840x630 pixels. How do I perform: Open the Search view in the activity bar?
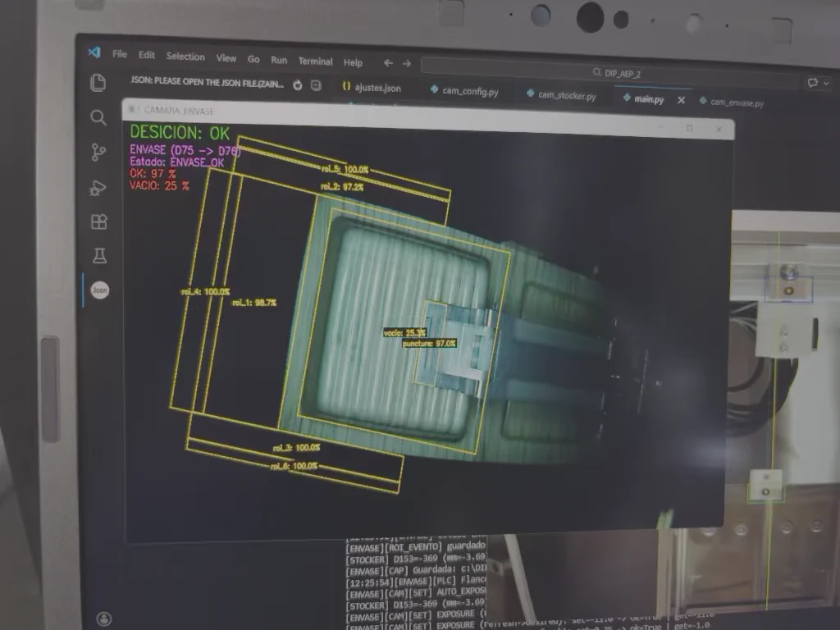click(x=98, y=117)
